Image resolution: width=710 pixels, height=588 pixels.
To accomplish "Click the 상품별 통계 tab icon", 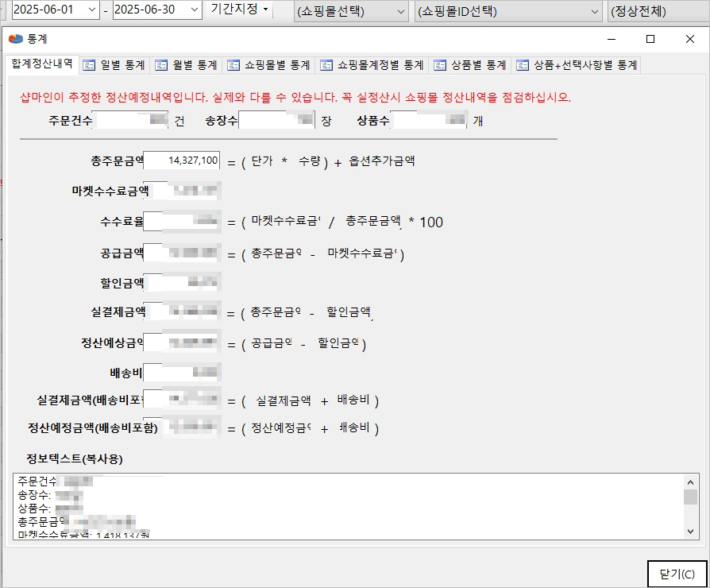I will click(x=440, y=65).
